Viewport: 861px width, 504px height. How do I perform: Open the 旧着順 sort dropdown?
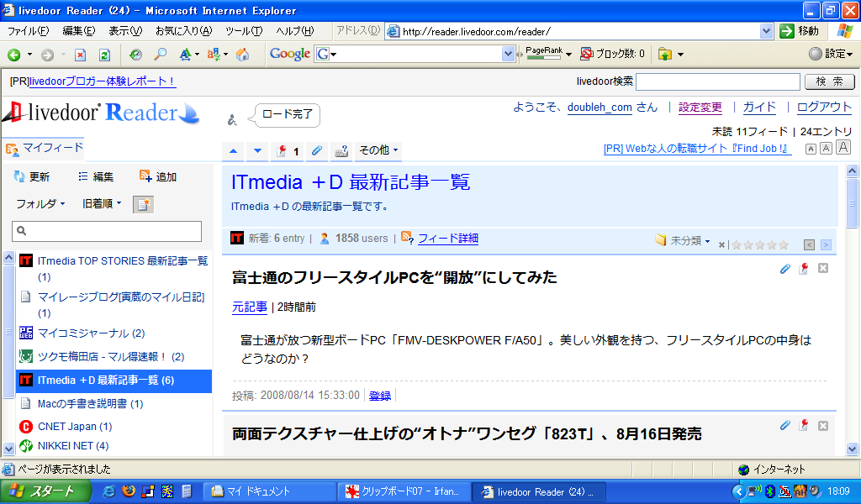click(102, 203)
